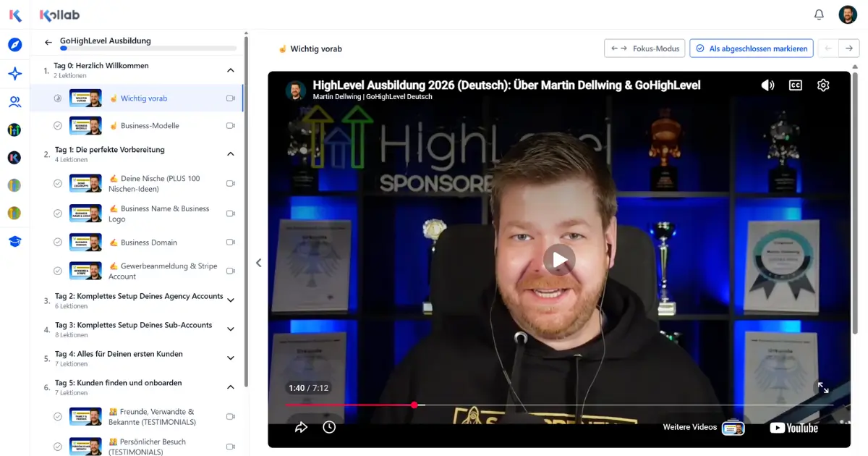
Task: Go to next lesson with the right arrow
Action: tap(850, 48)
